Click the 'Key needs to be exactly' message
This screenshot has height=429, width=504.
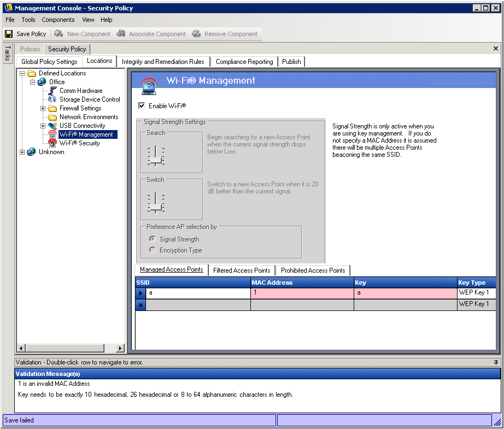tap(155, 395)
